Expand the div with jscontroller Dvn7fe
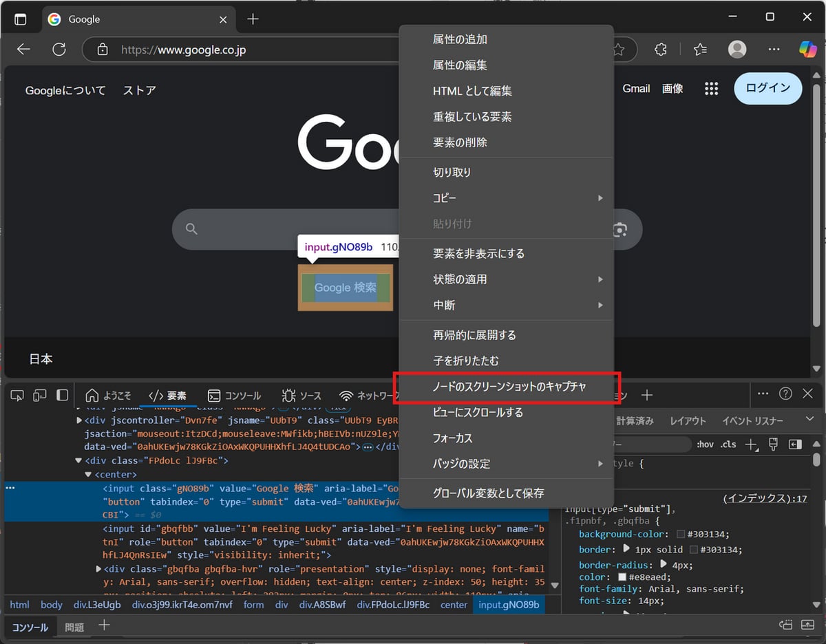 point(79,420)
